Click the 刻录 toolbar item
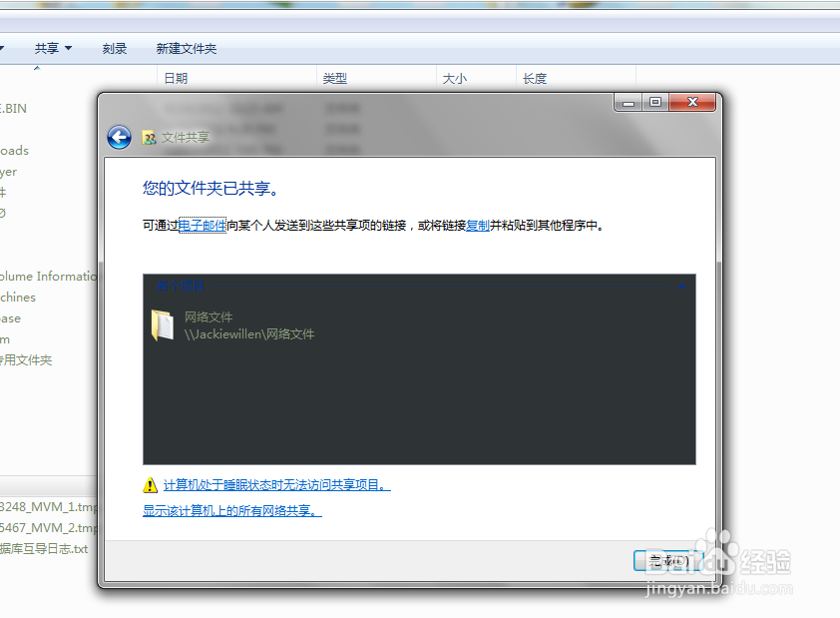This screenshot has width=840, height=618. [x=115, y=48]
